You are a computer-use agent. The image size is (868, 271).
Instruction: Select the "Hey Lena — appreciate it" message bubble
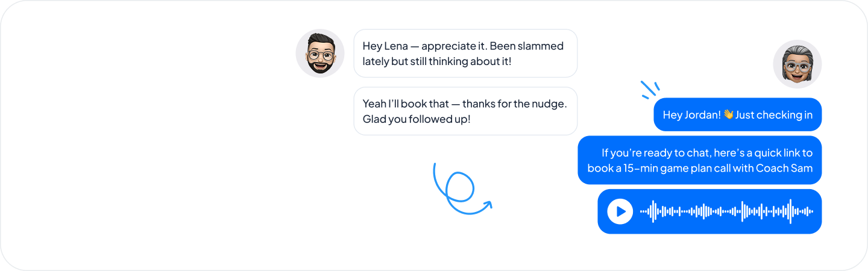click(465, 53)
